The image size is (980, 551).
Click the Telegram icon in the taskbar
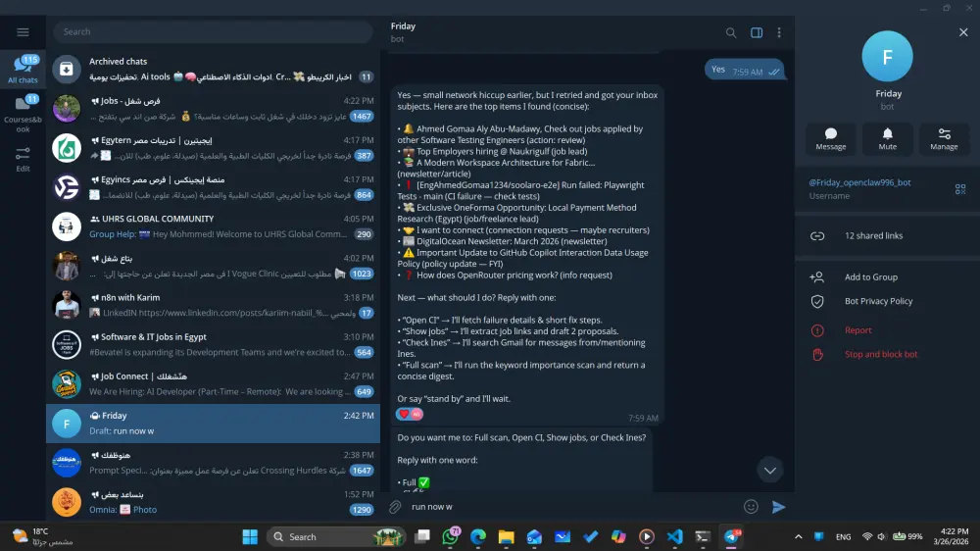(731, 536)
